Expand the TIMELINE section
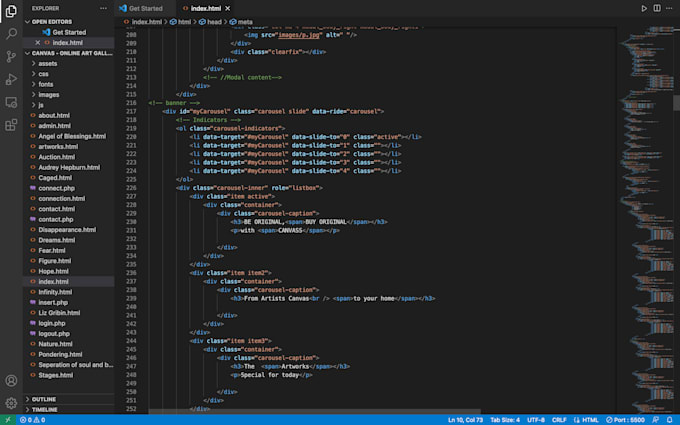 (x=45, y=409)
